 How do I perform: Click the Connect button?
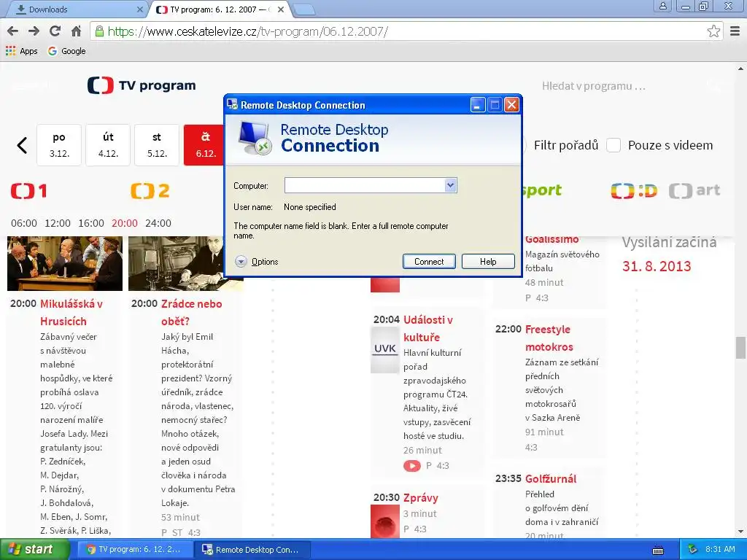click(429, 262)
